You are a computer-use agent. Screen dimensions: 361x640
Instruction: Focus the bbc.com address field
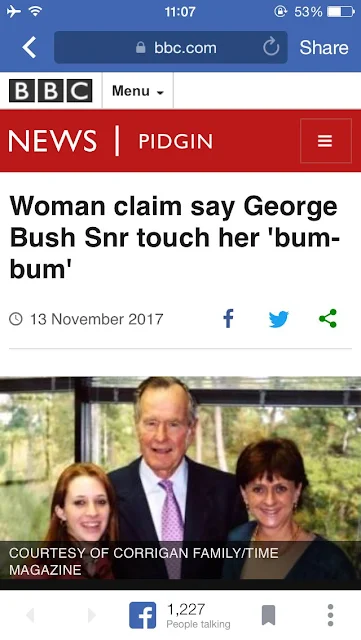coord(171,47)
